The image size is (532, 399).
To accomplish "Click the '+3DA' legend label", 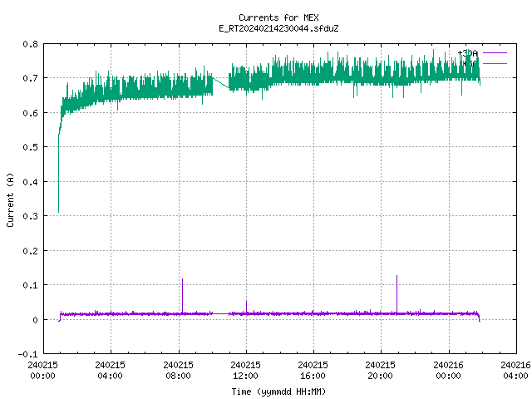I will (x=467, y=53).
